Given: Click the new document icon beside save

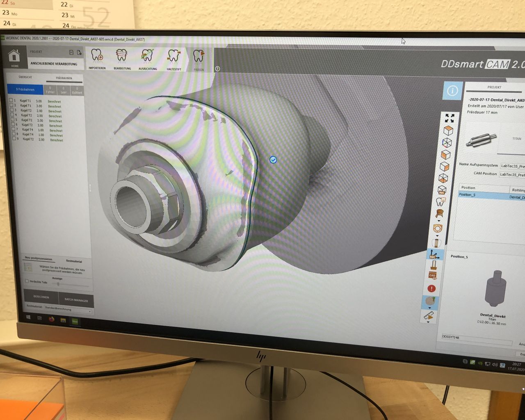Looking at the screenshot, I should click(x=79, y=52).
